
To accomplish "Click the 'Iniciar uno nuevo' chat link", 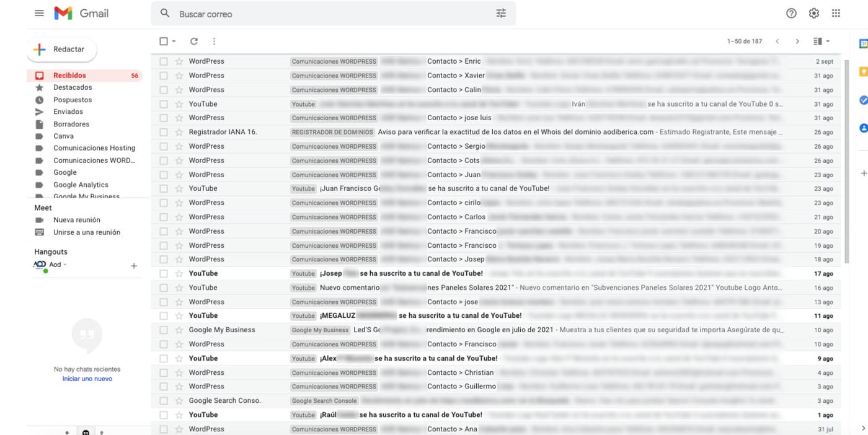I will (87, 379).
